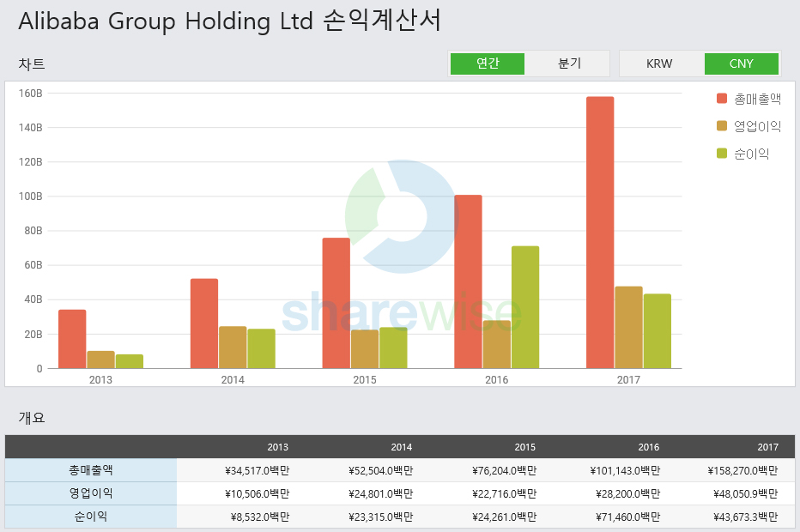Click the ¥24,801.0백만 cell
This screenshot has height=532, width=800.
tap(380, 493)
